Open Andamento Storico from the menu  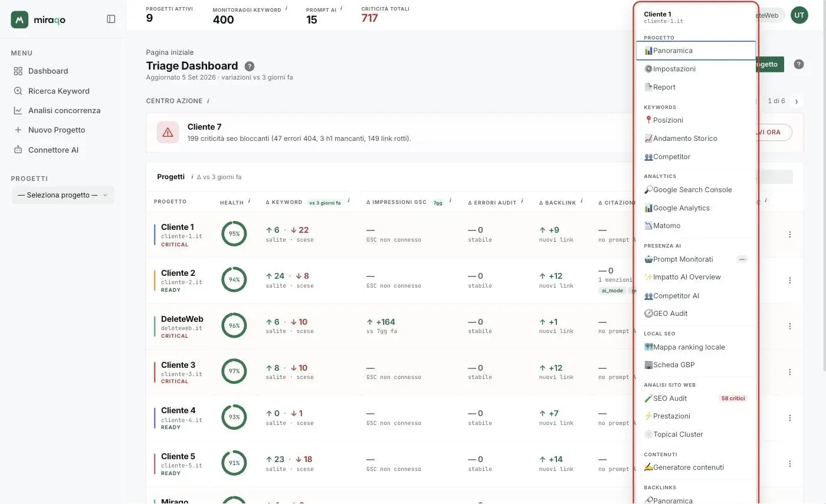[x=696, y=139]
